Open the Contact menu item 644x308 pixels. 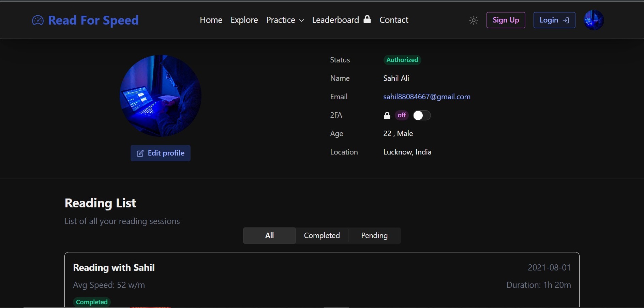click(394, 20)
